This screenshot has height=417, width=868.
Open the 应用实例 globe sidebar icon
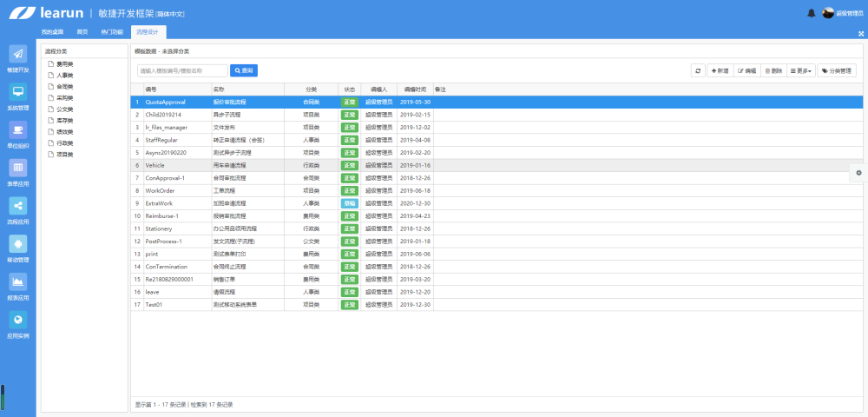(x=17, y=320)
